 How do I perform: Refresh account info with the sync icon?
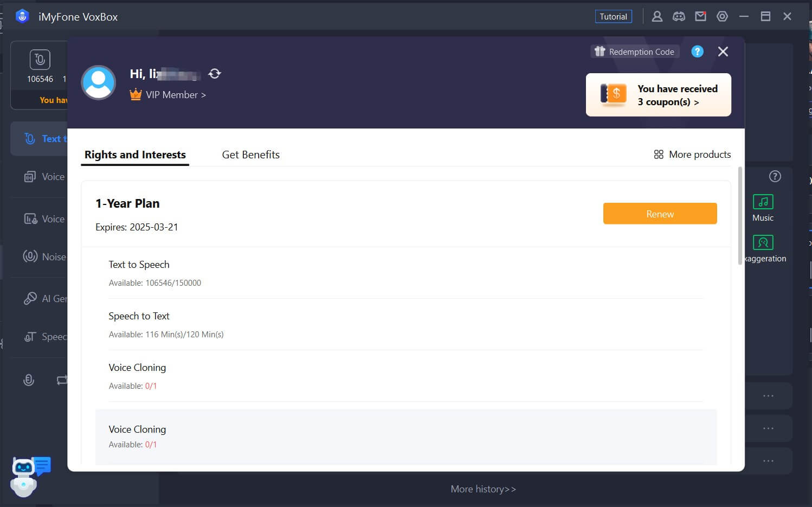(215, 74)
